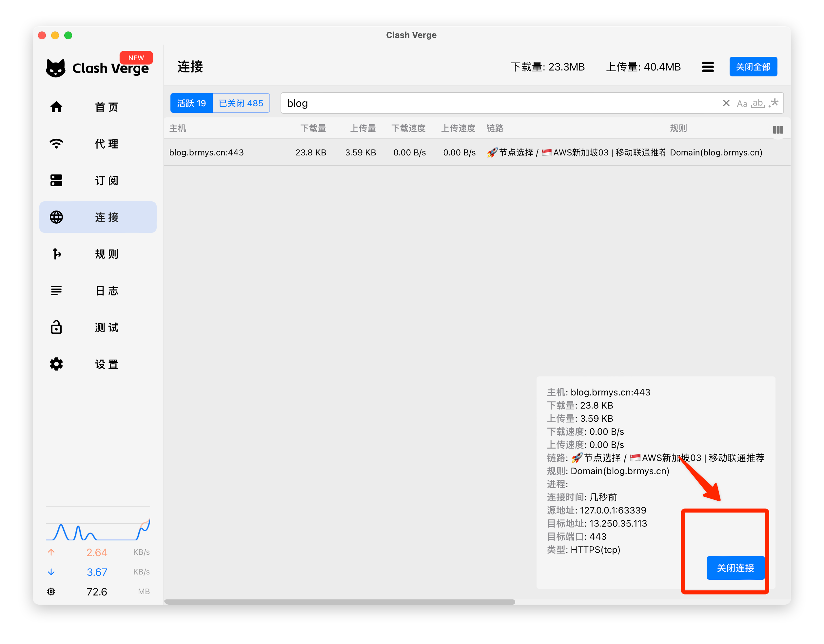The width and height of the screenshot is (824, 644).
Task: Sort by 上传速度 column header
Action: pos(458,128)
